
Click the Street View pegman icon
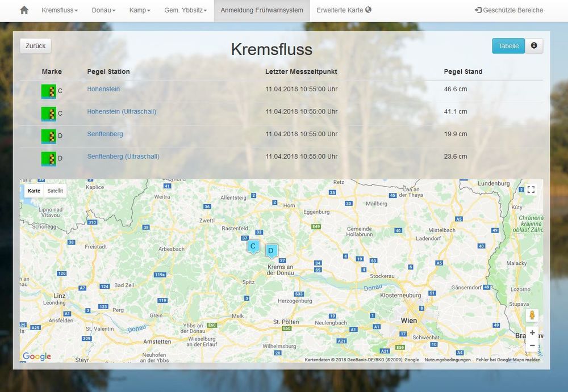point(532,315)
